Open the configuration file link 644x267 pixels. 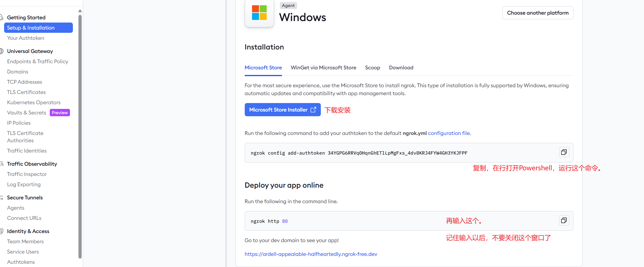(449, 133)
